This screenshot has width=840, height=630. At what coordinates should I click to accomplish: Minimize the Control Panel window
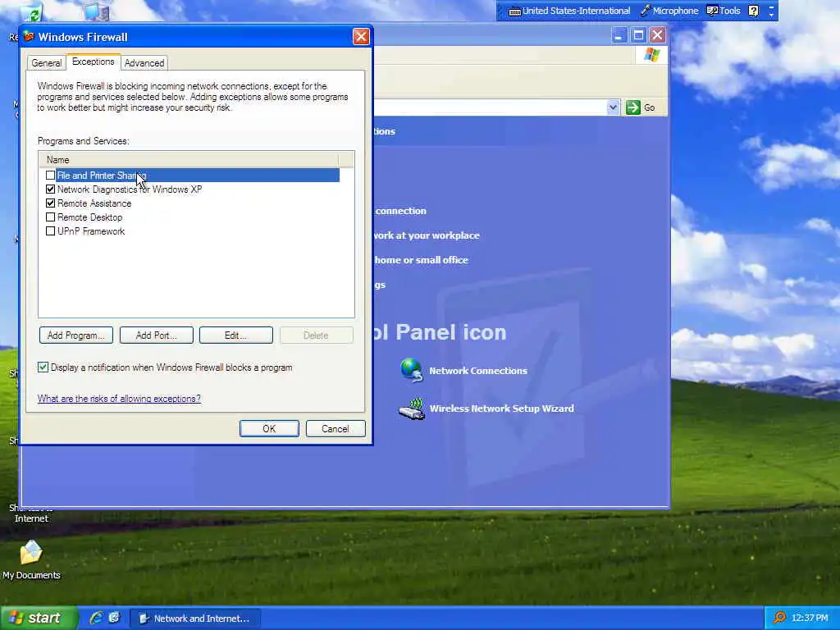[x=619, y=36]
